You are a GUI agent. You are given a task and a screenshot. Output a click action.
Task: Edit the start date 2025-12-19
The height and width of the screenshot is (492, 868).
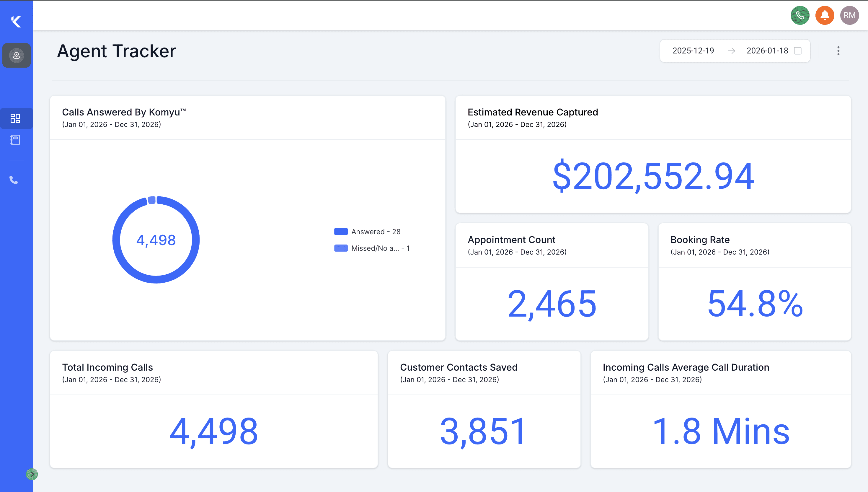point(693,51)
